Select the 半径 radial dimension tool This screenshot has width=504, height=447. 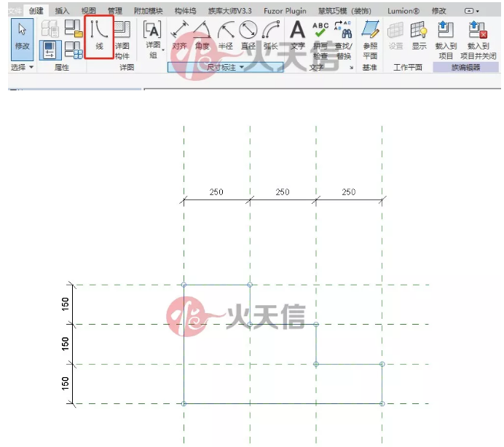[x=225, y=36]
